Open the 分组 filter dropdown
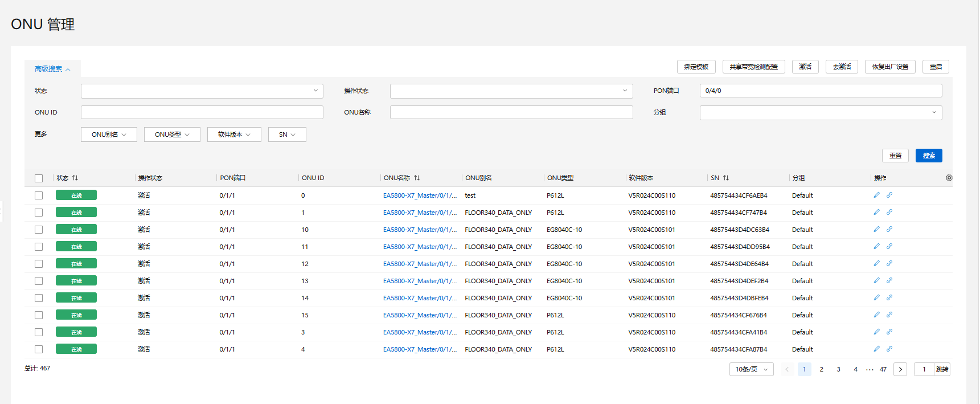Viewport: 980px width, 404px height. (x=821, y=112)
